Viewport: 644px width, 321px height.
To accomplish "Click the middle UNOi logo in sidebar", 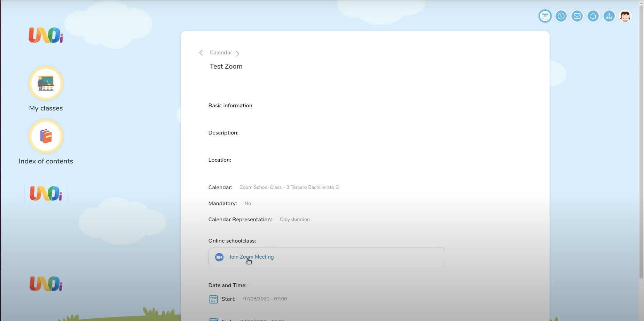I will click(46, 193).
